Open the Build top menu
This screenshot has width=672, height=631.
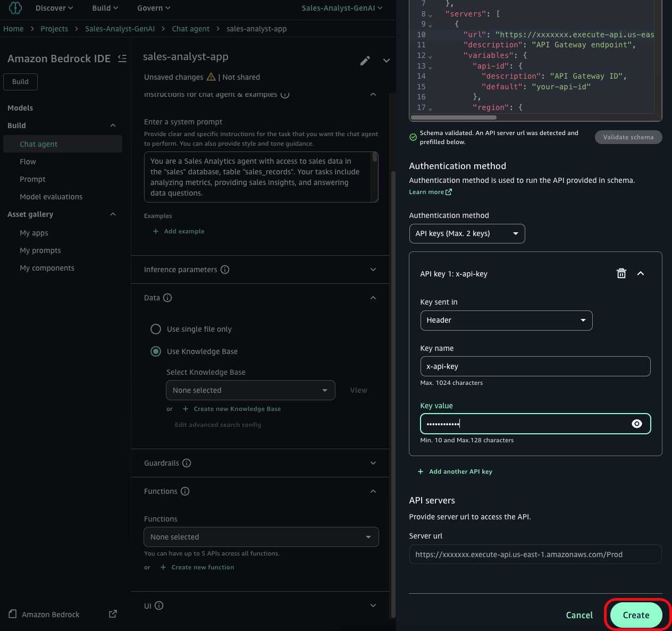[105, 8]
